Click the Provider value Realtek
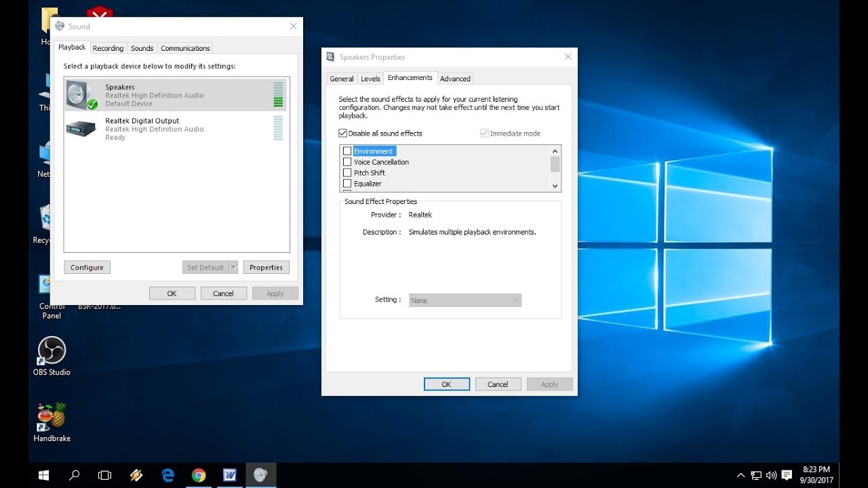 [420, 215]
